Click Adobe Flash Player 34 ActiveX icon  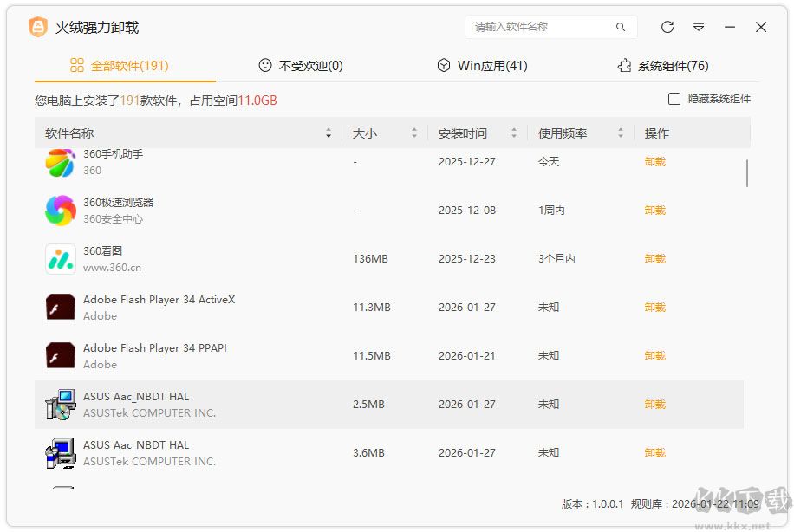pyautogui.click(x=61, y=308)
